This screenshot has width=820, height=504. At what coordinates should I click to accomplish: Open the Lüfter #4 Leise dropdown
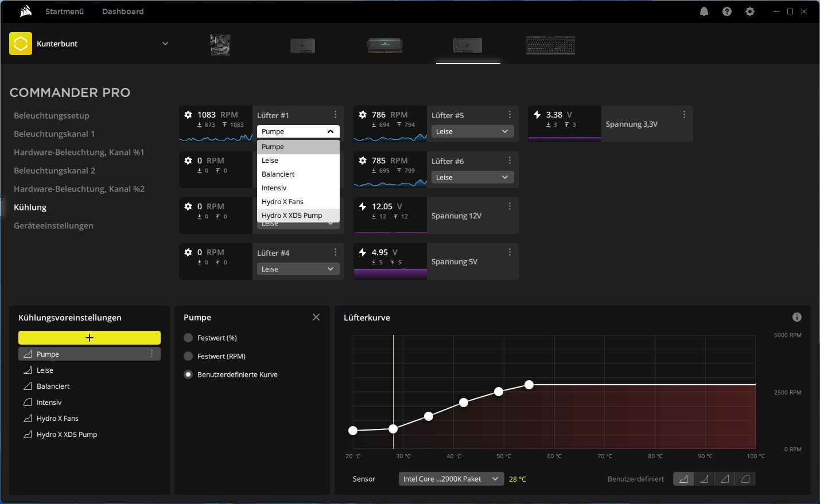298,269
